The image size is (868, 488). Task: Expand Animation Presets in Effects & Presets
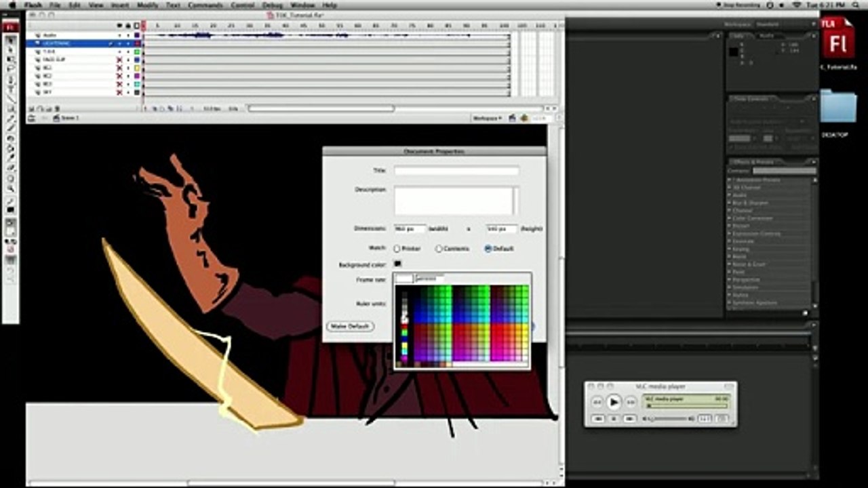point(730,180)
